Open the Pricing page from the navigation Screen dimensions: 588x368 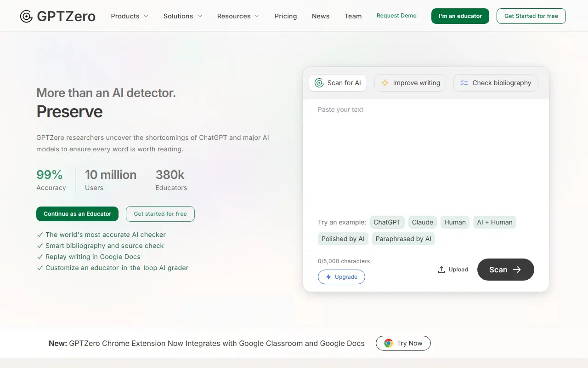(x=286, y=16)
